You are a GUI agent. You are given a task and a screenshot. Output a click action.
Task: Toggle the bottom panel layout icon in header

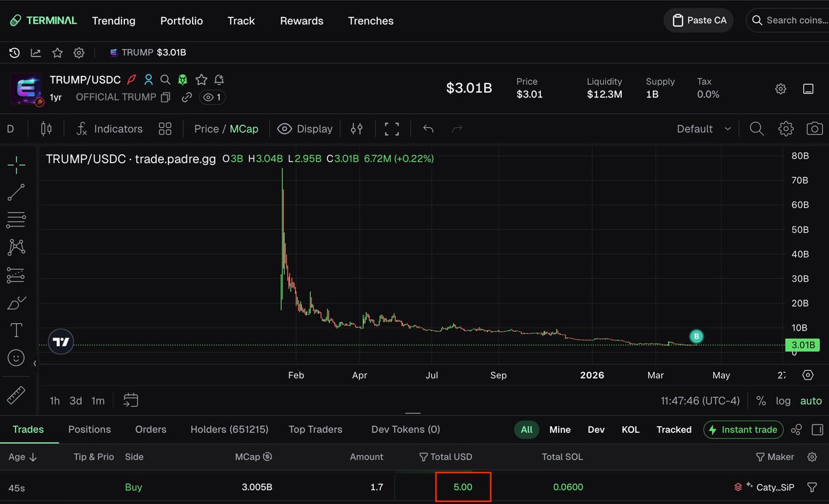coord(808,88)
